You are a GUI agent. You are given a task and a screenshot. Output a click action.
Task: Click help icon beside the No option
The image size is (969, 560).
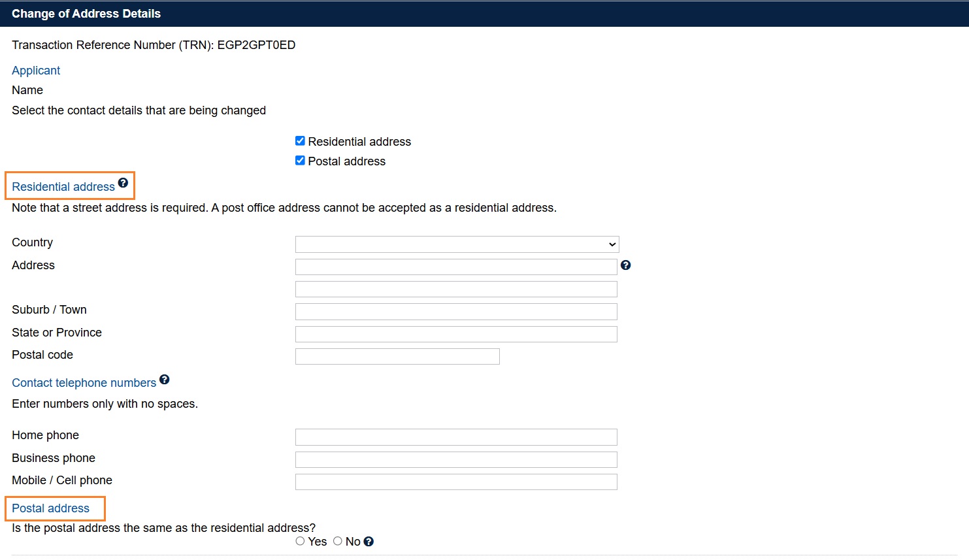(x=369, y=542)
